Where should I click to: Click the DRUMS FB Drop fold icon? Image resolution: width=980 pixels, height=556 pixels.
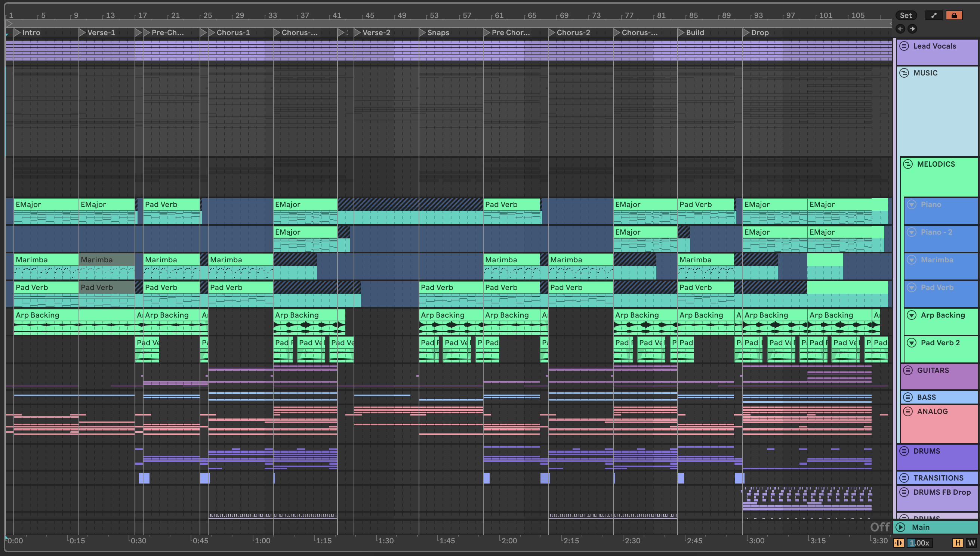904,492
